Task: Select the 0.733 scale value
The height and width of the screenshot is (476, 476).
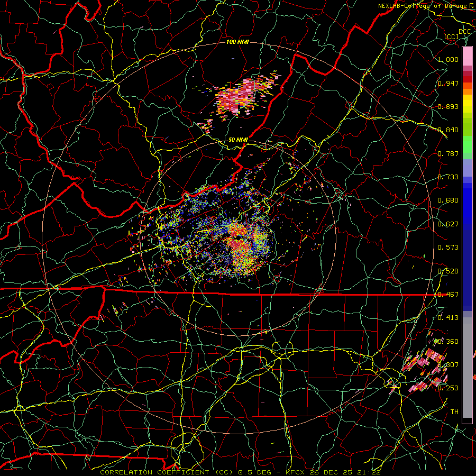Action: [x=448, y=177]
